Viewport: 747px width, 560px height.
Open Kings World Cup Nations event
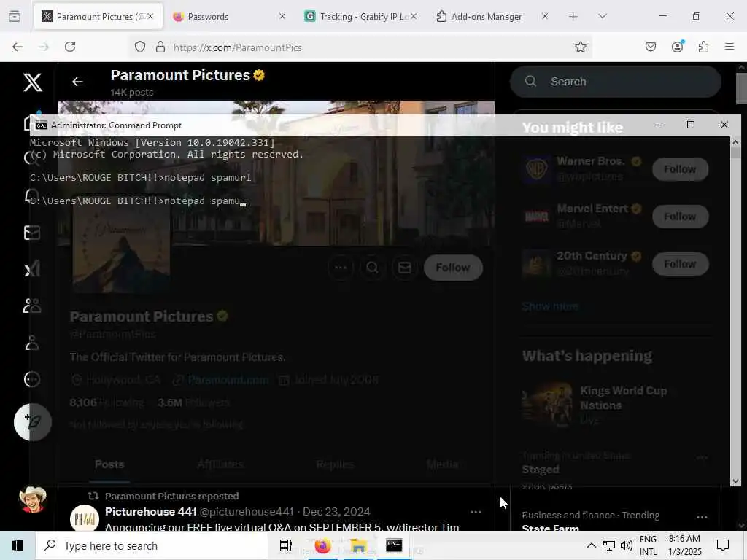[x=617, y=405]
